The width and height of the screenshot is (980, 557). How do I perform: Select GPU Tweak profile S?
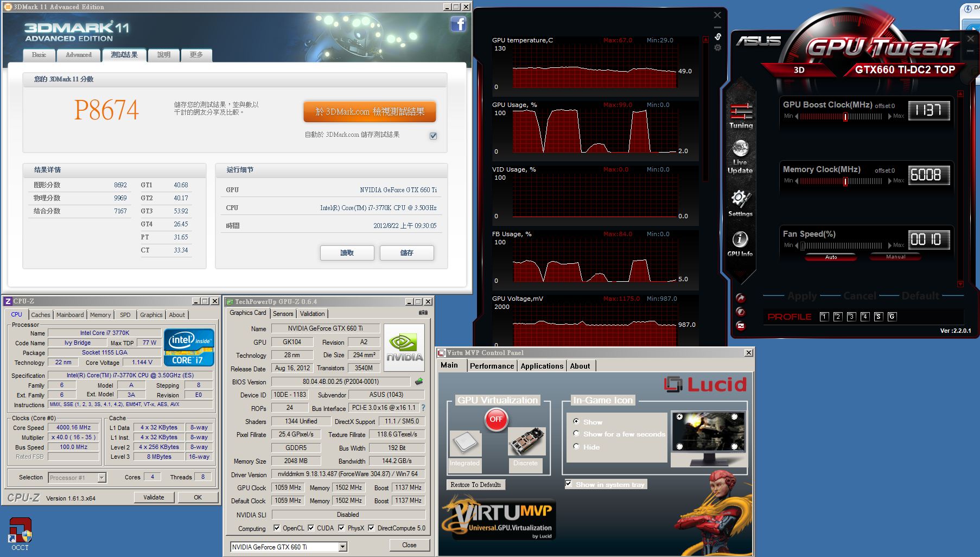tap(879, 317)
